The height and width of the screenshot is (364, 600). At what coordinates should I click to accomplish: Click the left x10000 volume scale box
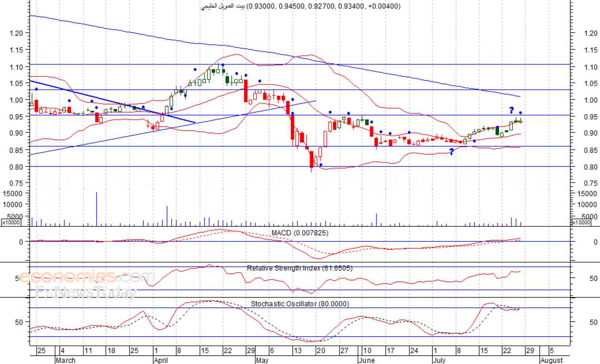(x=11, y=222)
